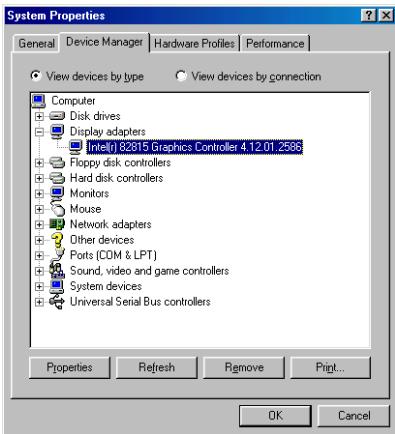Click the Properties button
The width and height of the screenshot is (395, 434).
(69, 367)
